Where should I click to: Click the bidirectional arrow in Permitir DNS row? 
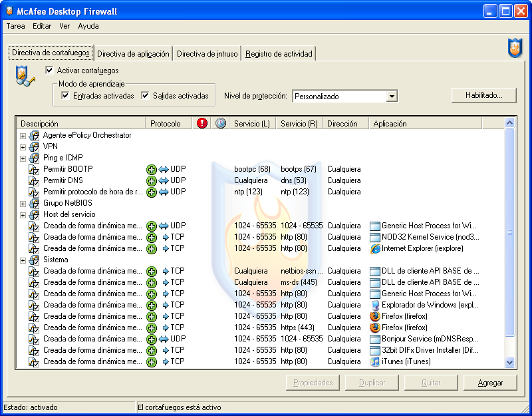coord(164,180)
